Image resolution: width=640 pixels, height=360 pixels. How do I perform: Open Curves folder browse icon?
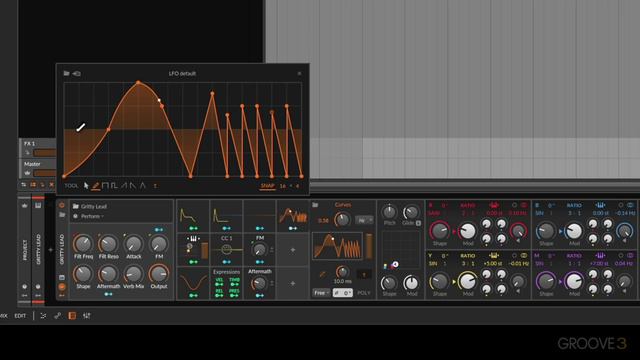click(315, 205)
